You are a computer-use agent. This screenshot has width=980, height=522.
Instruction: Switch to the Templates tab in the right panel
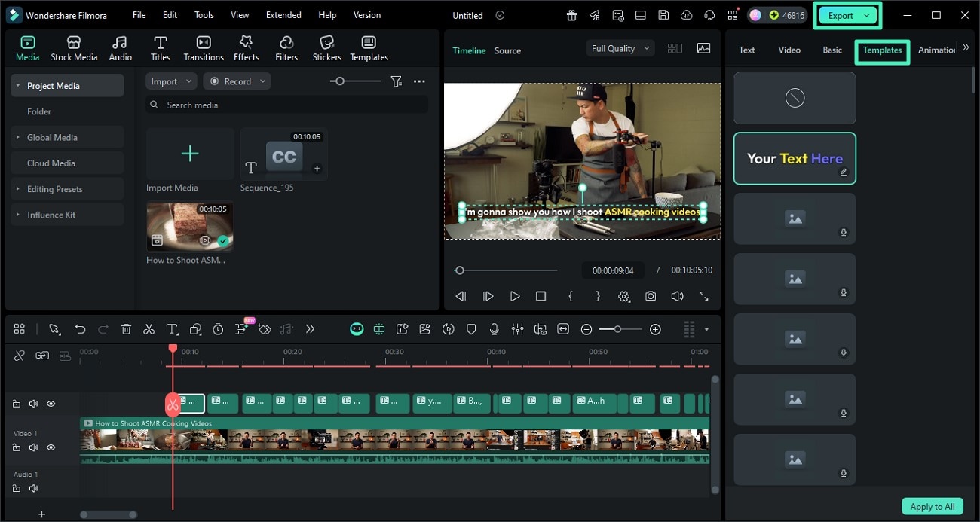tap(882, 50)
